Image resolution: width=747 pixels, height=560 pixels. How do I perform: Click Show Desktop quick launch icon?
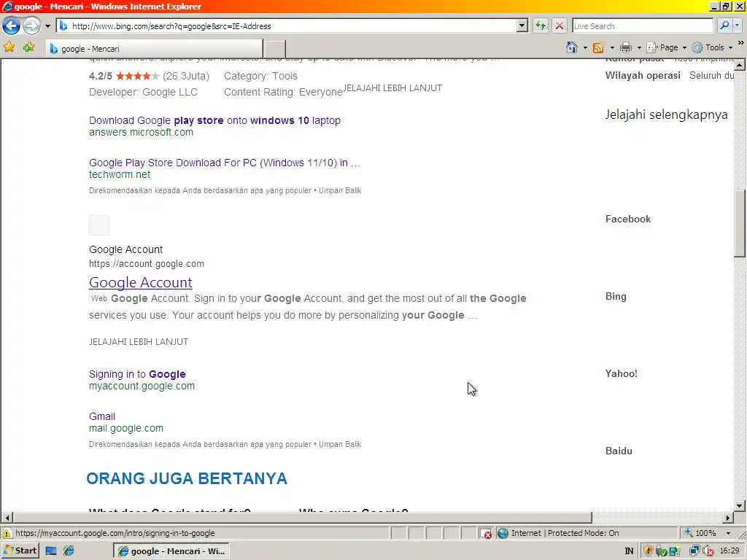point(51,551)
